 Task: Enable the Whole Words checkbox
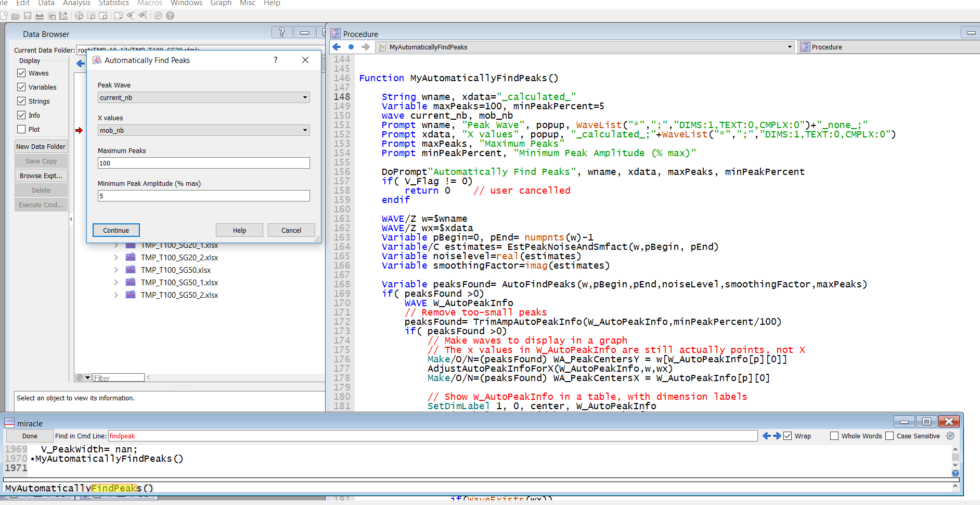click(x=834, y=436)
